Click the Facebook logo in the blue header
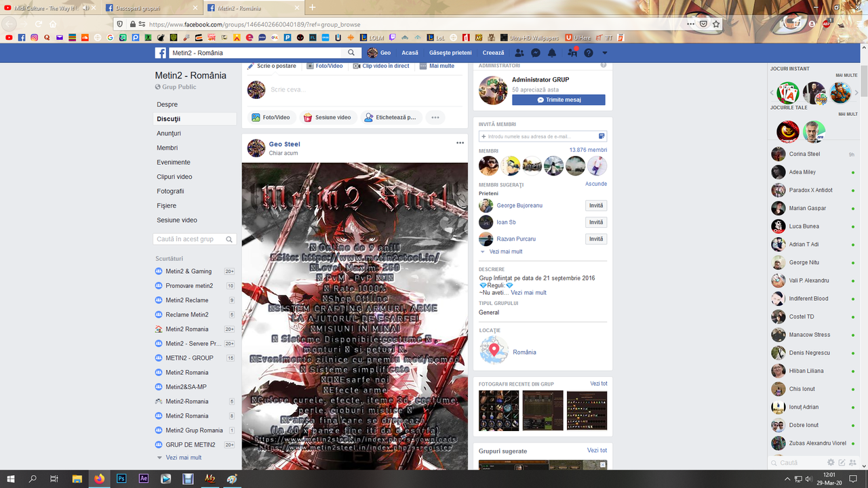The image size is (868, 488). pyautogui.click(x=161, y=53)
